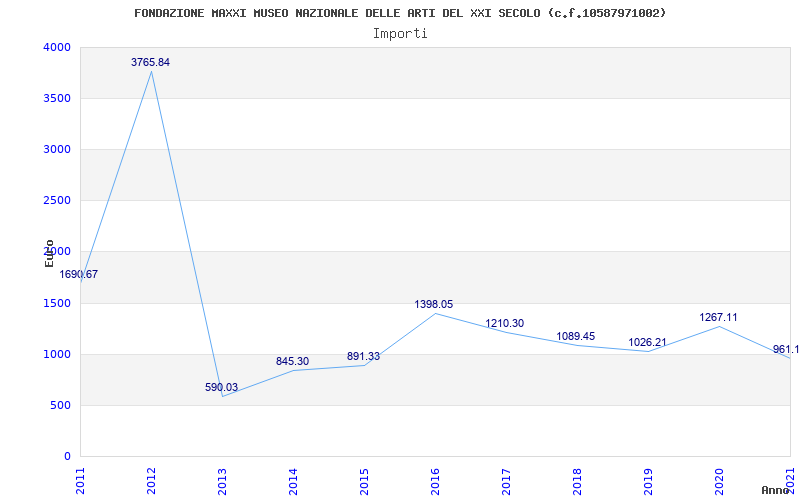Click the y-axis value 4000
This screenshot has width=800, height=500.
(55, 47)
